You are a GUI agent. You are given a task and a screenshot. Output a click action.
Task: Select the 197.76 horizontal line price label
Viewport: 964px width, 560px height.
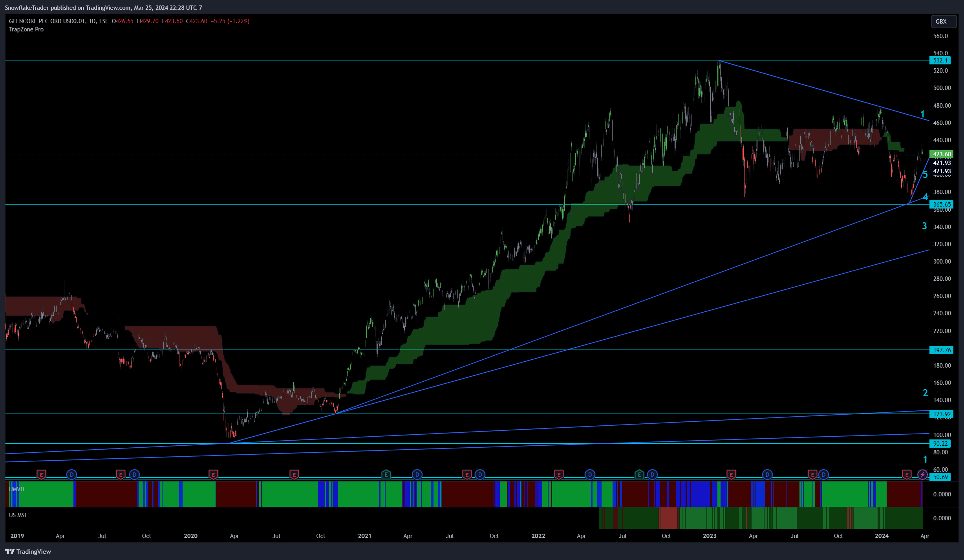click(x=942, y=350)
